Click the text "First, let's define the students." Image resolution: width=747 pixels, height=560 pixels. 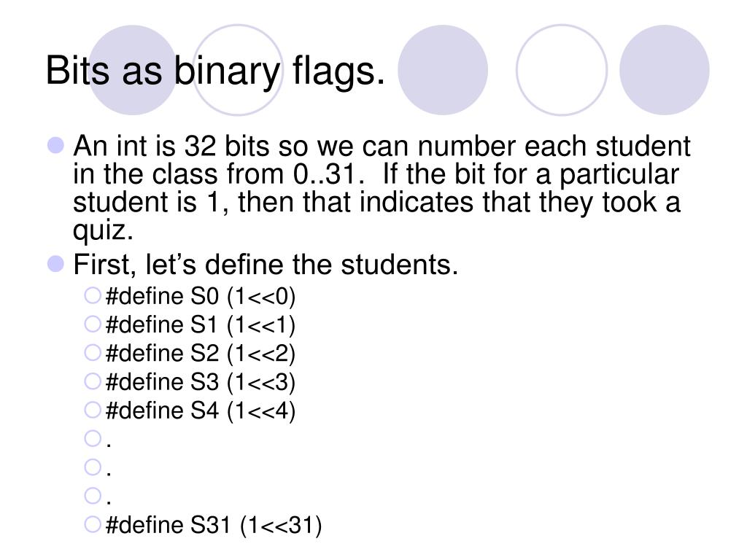pos(266,264)
